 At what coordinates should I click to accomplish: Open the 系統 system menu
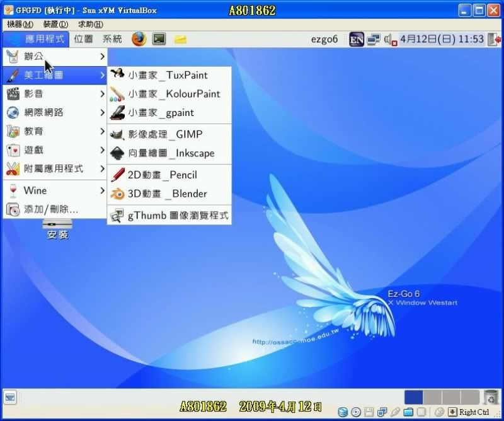click(x=112, y=39)
